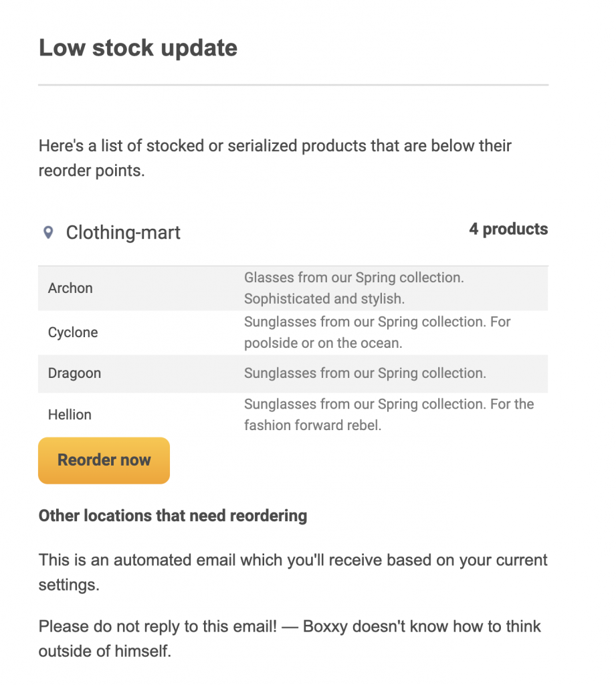Open the Clothing-mart location heading
Viewport: 616px width, 685px height.
(x=123, y=232)
